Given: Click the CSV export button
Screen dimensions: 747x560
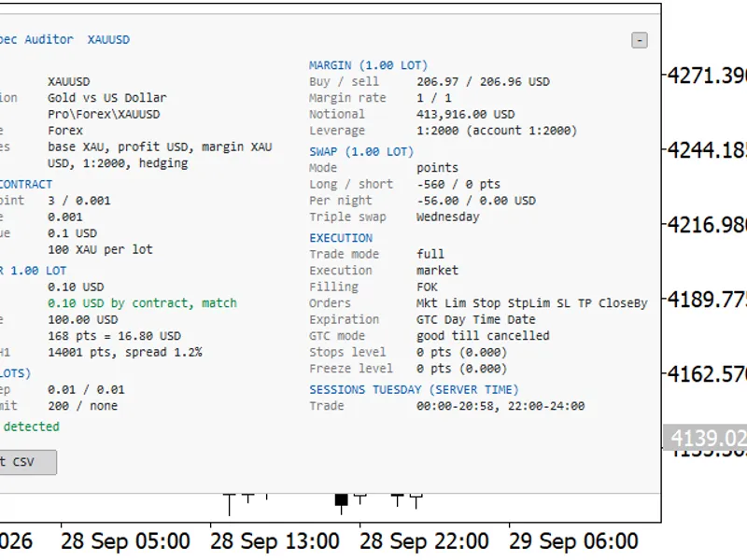Looking at the screenshot, I should click(28, 462).
